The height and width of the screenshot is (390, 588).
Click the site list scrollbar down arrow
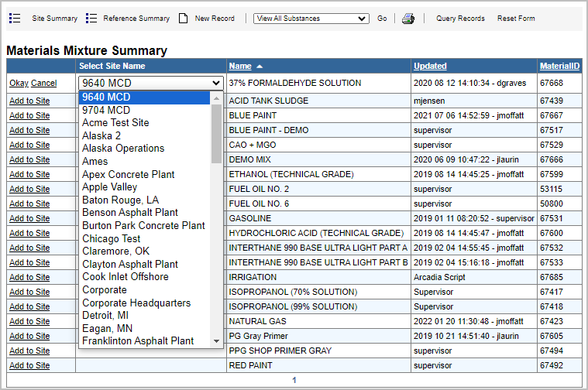click(x=215, y=340)
